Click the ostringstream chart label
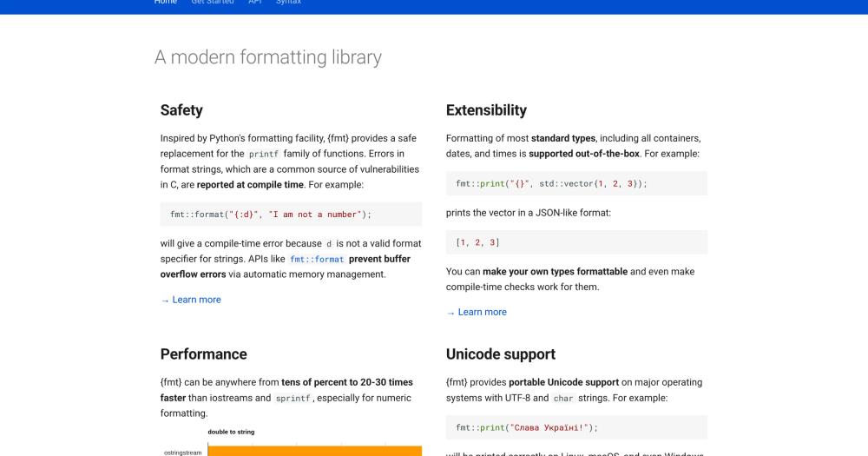The width and height of the screenshot is (868, 456). [x=183, y=453]
